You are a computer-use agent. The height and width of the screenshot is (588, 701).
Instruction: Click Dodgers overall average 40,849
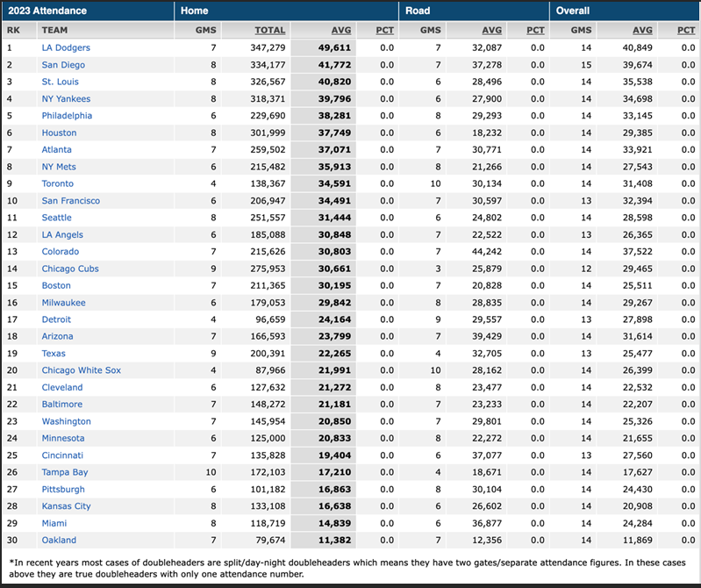click(x=638, y=48)
